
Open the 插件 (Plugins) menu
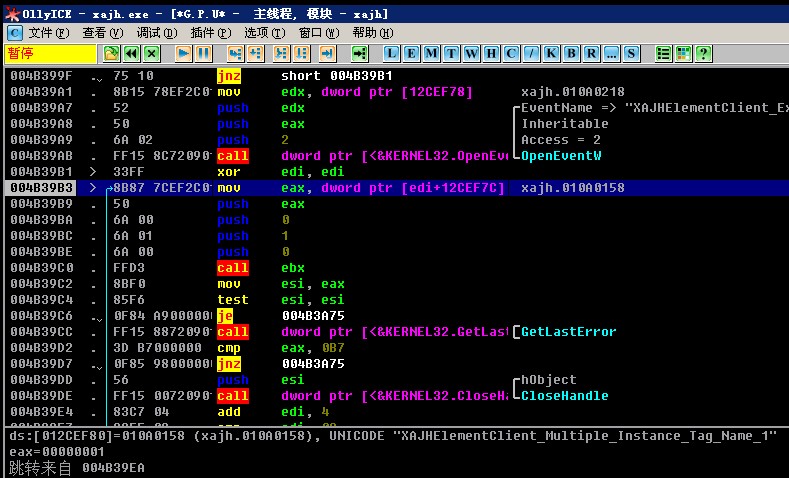(x=203, y=32)
